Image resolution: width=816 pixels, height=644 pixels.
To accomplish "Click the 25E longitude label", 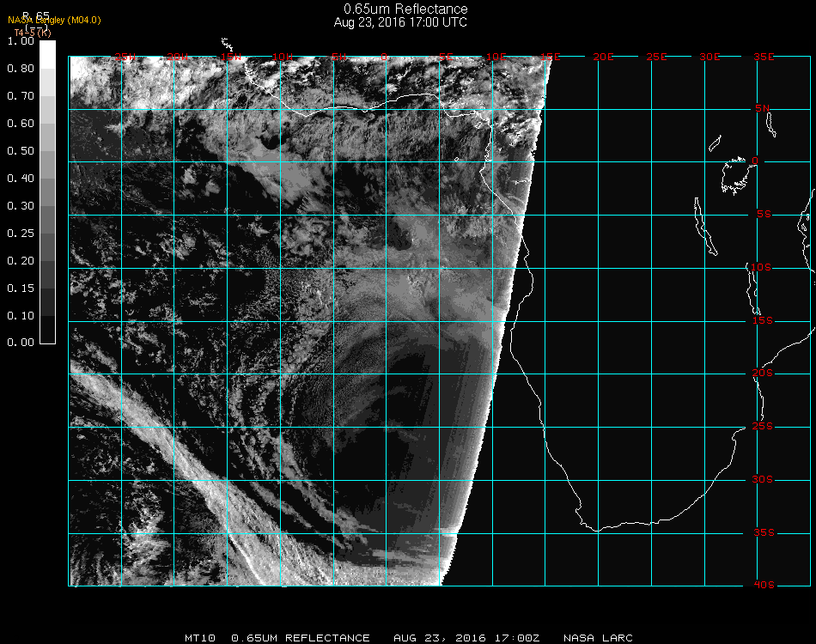I will click(x=656, y=58).
